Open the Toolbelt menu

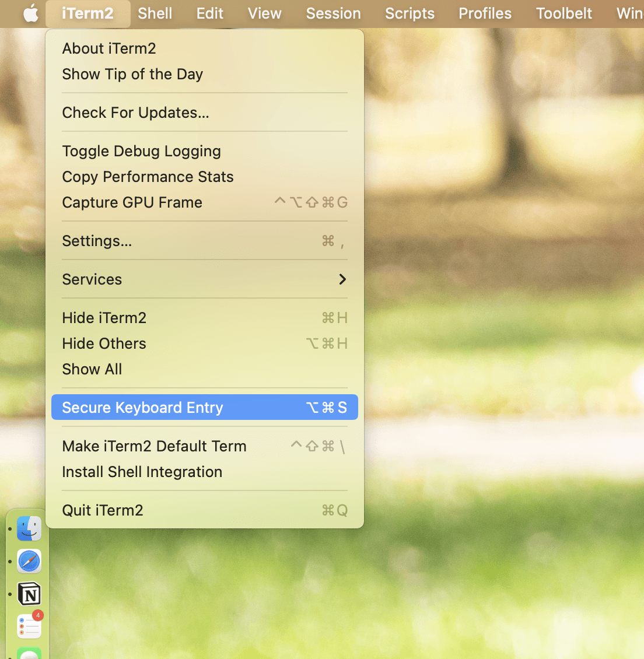click(563, 13)
